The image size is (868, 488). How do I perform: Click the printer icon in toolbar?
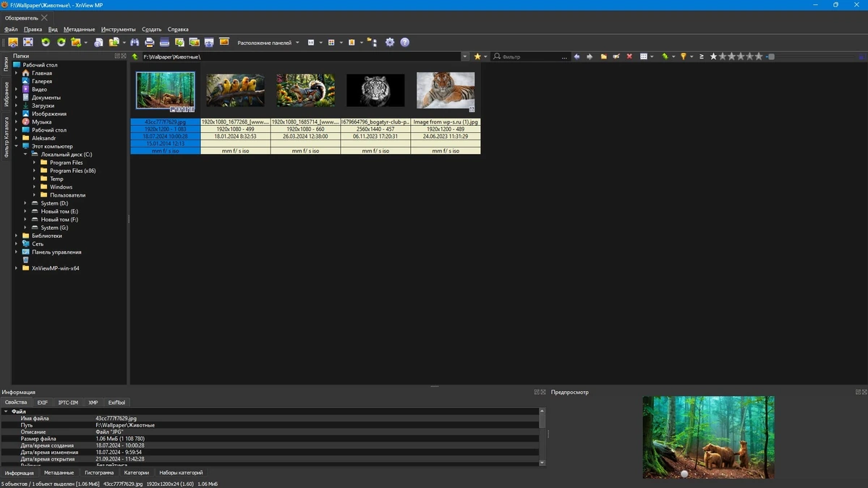point(150,43)
